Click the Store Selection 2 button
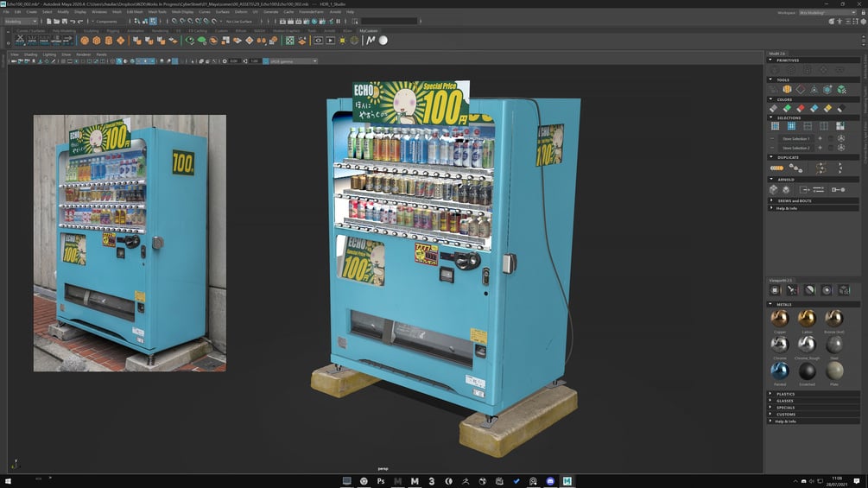868x488 pixels. tap(795, 148)
